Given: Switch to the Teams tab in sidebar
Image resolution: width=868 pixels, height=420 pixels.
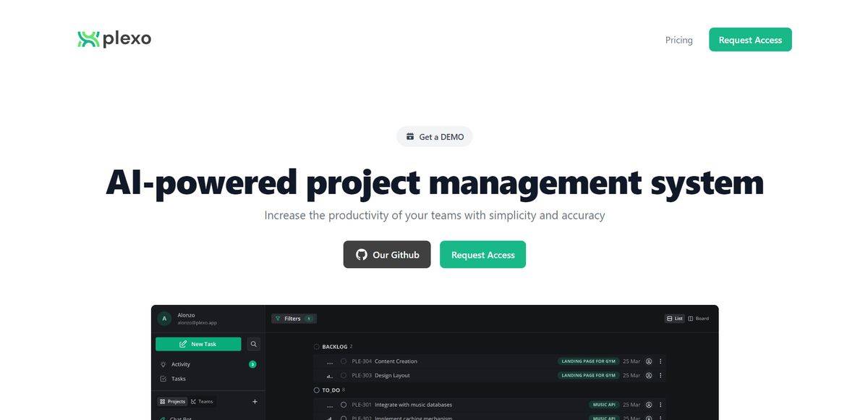Looking at the screenshot, I should click(202, 402).
